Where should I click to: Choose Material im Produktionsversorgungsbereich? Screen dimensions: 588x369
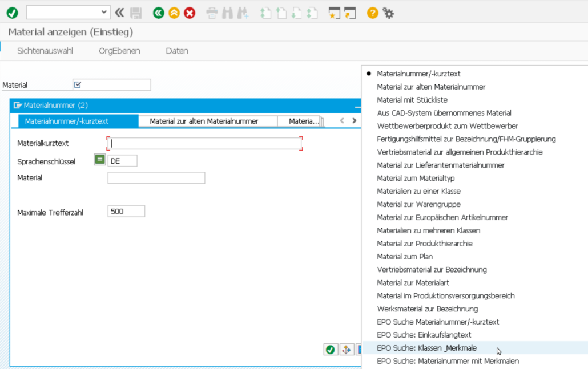445,296
